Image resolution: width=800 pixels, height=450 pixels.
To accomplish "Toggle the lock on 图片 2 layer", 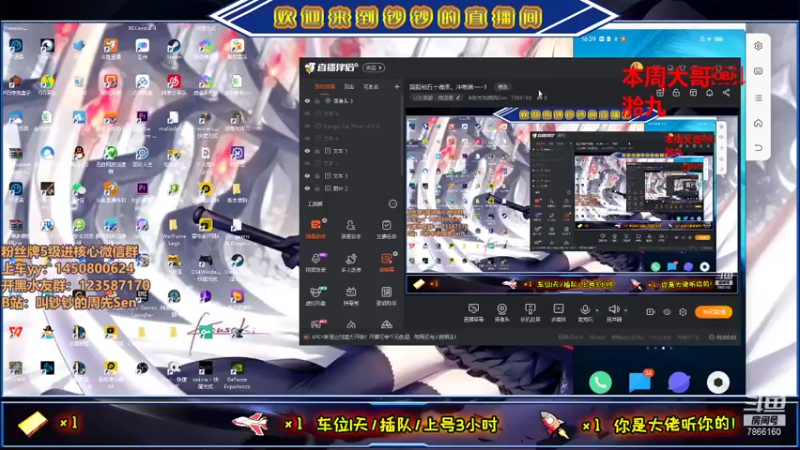I will (x=317, y=188).
